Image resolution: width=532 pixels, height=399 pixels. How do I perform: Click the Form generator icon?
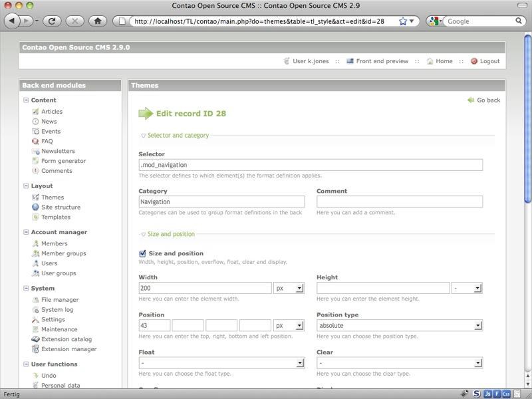click(35, 161)
